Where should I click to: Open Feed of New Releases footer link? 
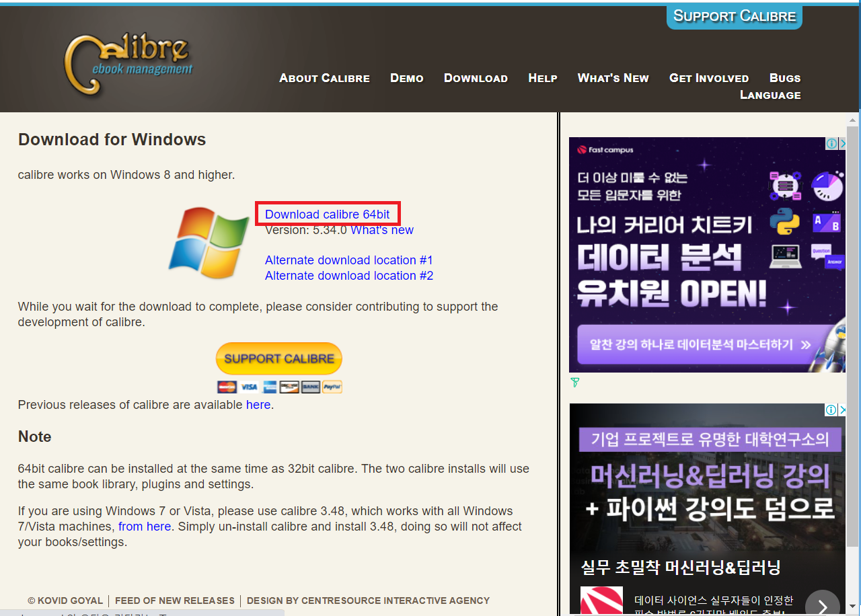[x=175, y=601]
